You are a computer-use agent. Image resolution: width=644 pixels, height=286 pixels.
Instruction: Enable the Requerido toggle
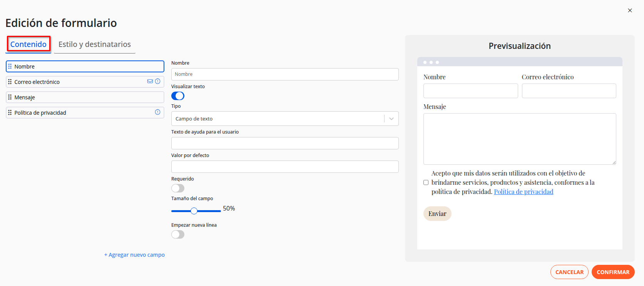(178, 188)
